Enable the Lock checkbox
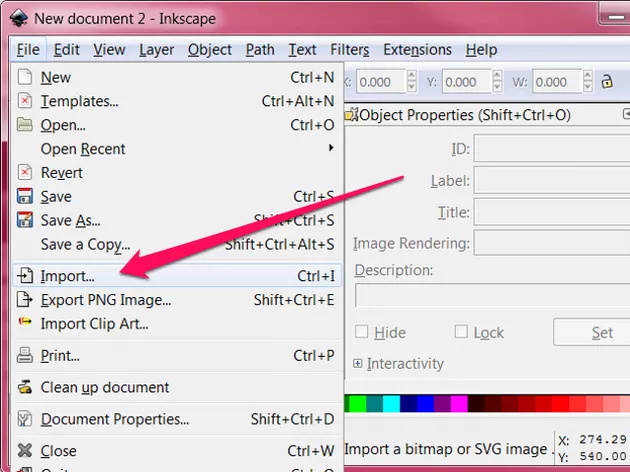630x472 pixels. [461, 332]
